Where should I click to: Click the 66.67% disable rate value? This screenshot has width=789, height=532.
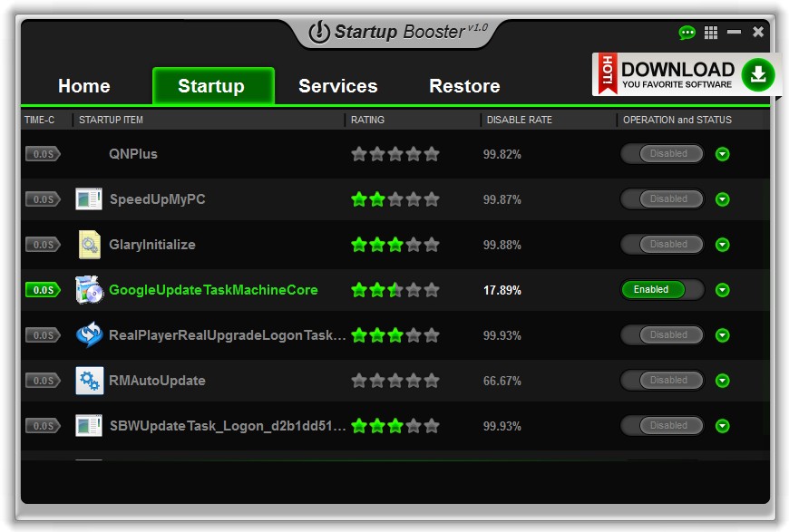502,381
